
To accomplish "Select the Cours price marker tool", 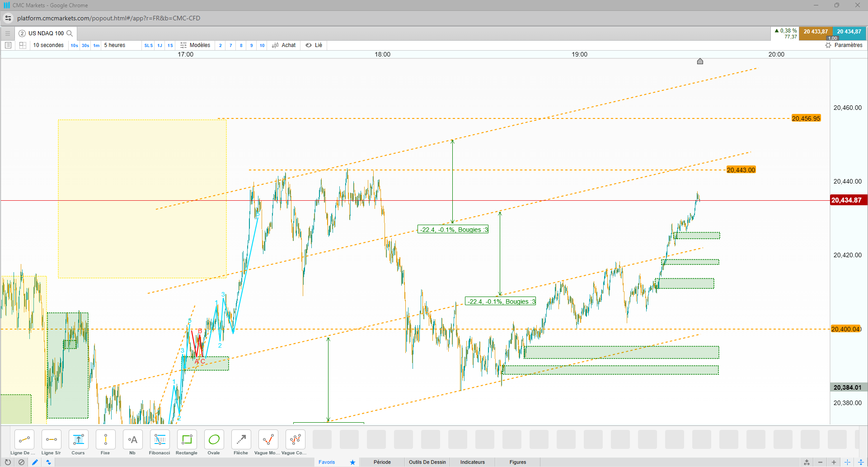I will pos(78,443).
